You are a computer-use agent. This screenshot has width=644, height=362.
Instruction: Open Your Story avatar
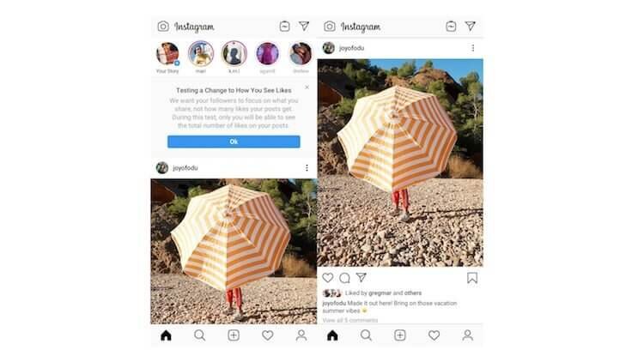167,54
